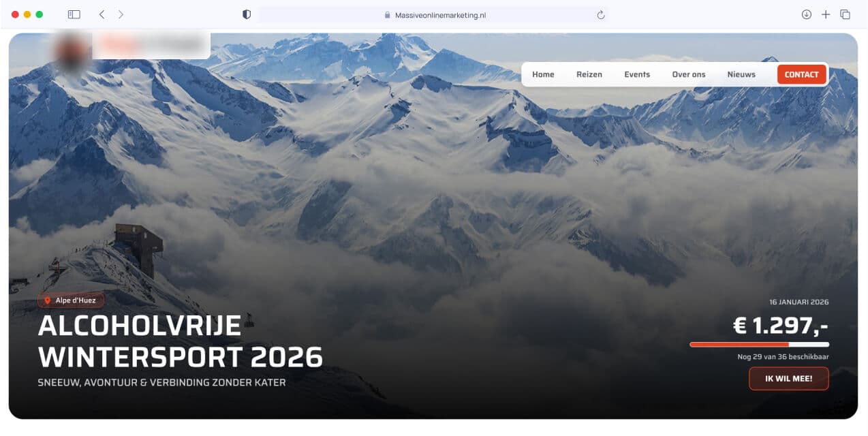Open the Over ons page
This screenshot has height=436, width=868.
689,74
